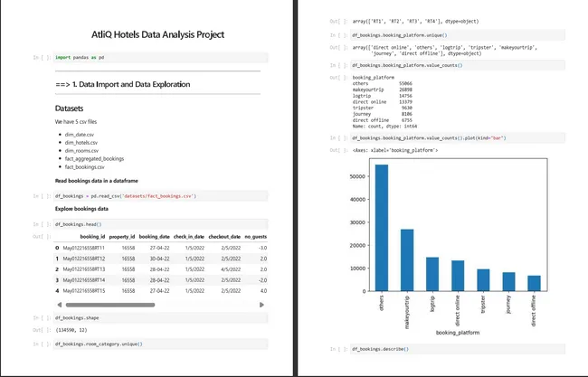The width and height of the screenshot is (588, 377).
Task: Click the booking_platform.value_counts() code cell
Action: click(458, 65)
